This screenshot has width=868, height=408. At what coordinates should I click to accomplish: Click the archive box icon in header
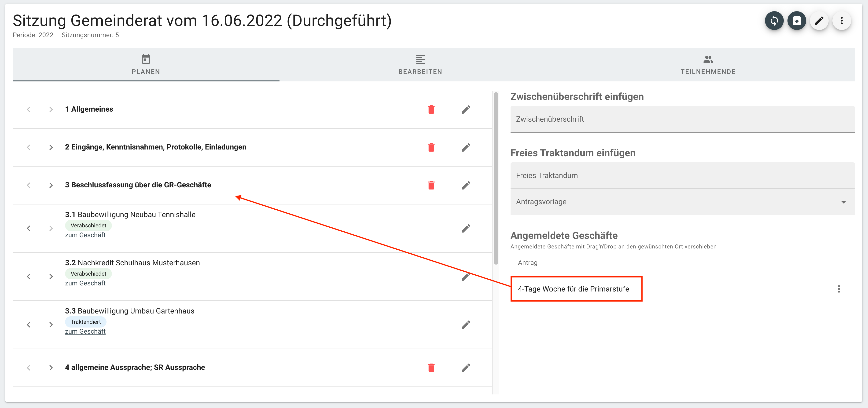(x=797, y=21)
